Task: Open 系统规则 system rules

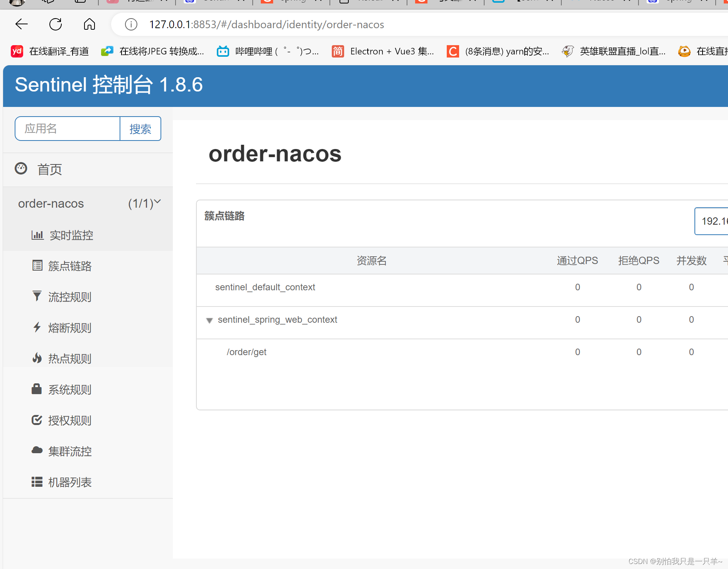Action: 88,389
